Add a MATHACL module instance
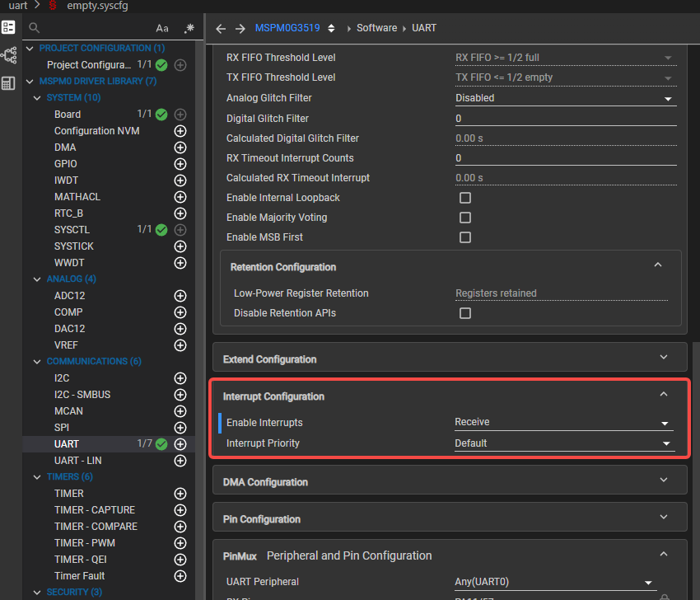Image resolution: width=700 pixels, height=600 pixels. point(180,197)
